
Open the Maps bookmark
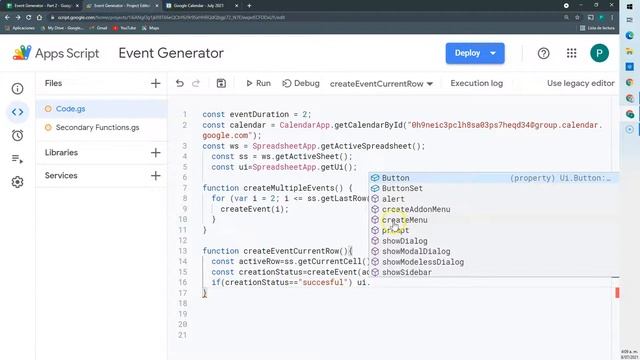click(x=151, y=28)
